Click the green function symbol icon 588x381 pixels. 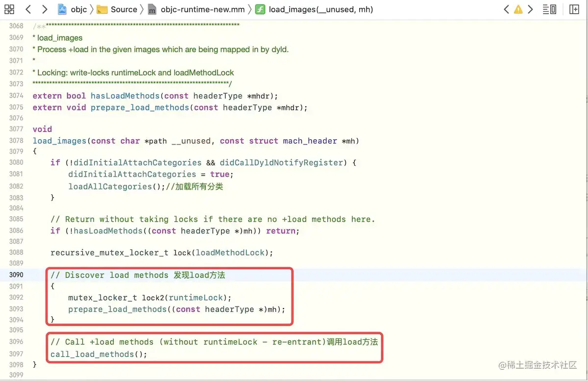(260, 9)
